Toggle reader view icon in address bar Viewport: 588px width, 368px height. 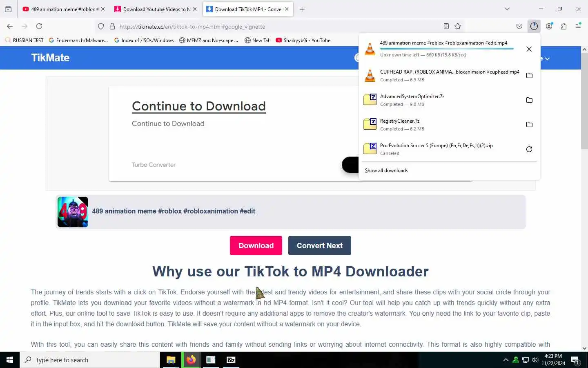point(446,27)
